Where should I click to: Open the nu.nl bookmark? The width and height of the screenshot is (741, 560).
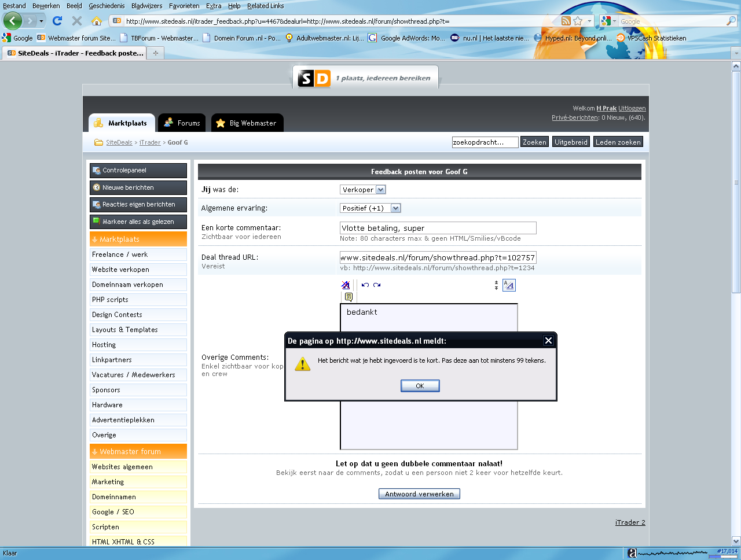[x=490, y=38]
